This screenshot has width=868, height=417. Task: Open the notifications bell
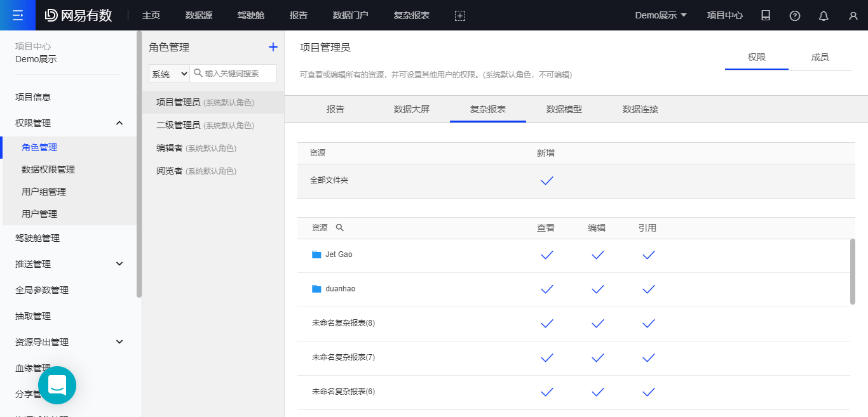824,16
